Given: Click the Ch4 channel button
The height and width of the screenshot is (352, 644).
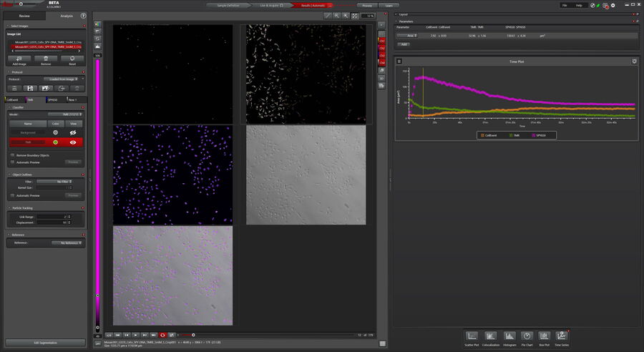Looking at the screenshot, I should click(382, 62).
